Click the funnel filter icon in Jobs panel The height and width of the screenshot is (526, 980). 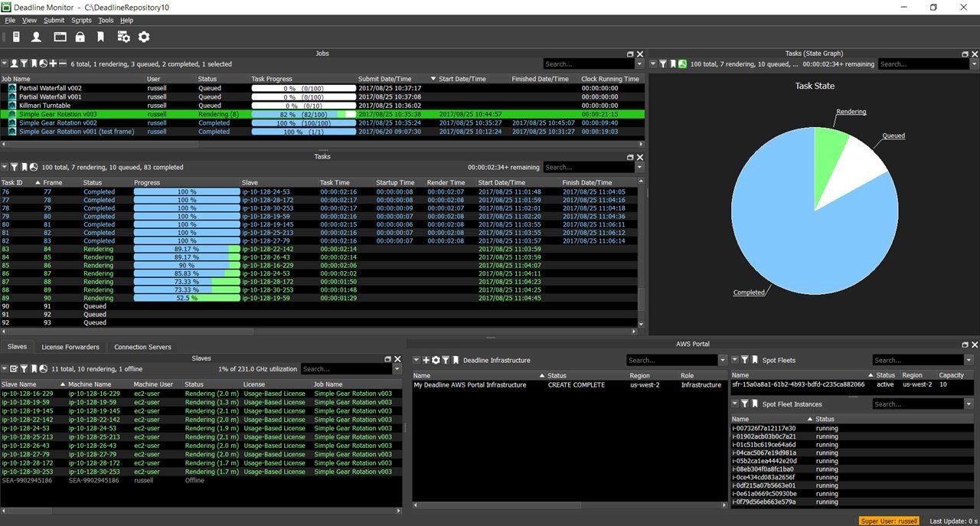pos(24,64)
